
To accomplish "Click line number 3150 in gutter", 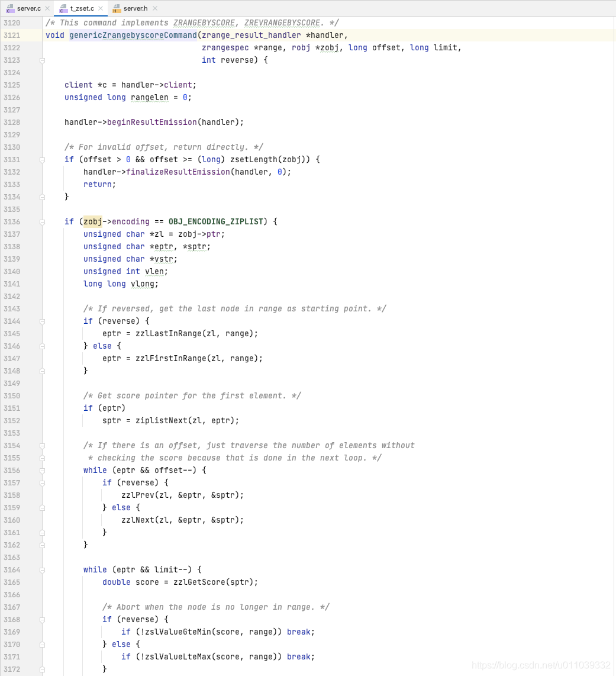I will tap(12, 396).
